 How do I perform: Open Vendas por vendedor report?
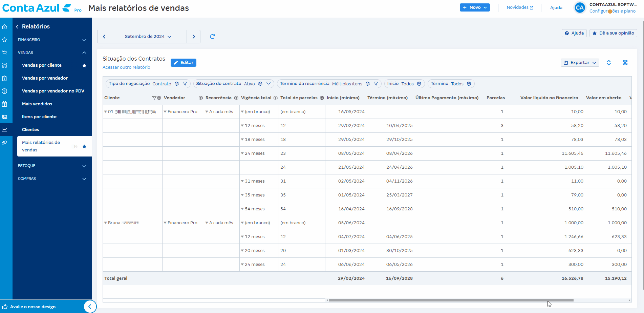click(x=45, y=78)
